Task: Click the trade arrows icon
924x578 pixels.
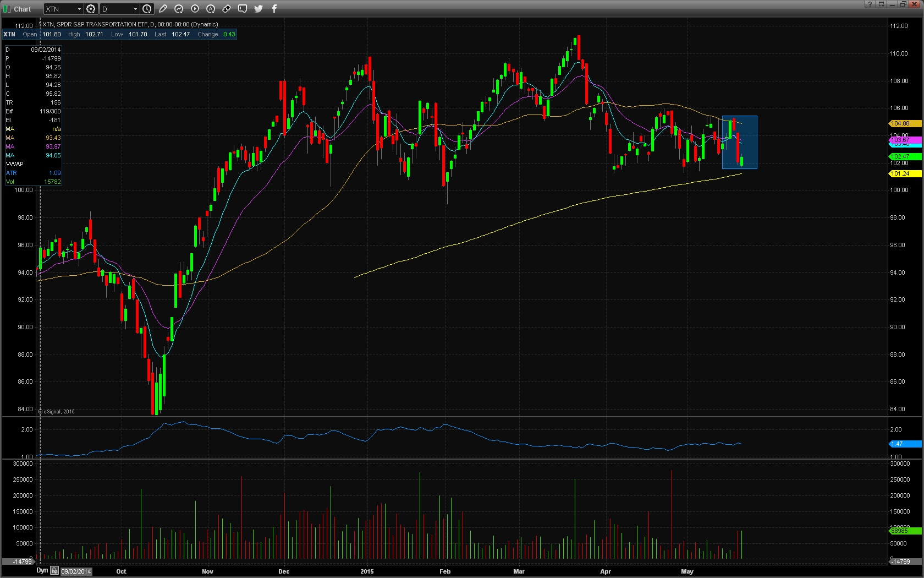Action: [227, 9]
